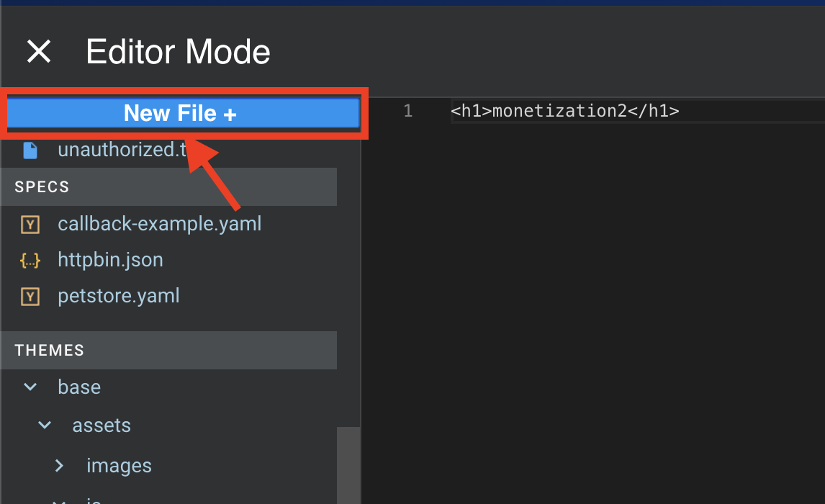Viewport: 825px width, 504px height.
Task: Collapse the base theme folder
Action: (30, 387)
